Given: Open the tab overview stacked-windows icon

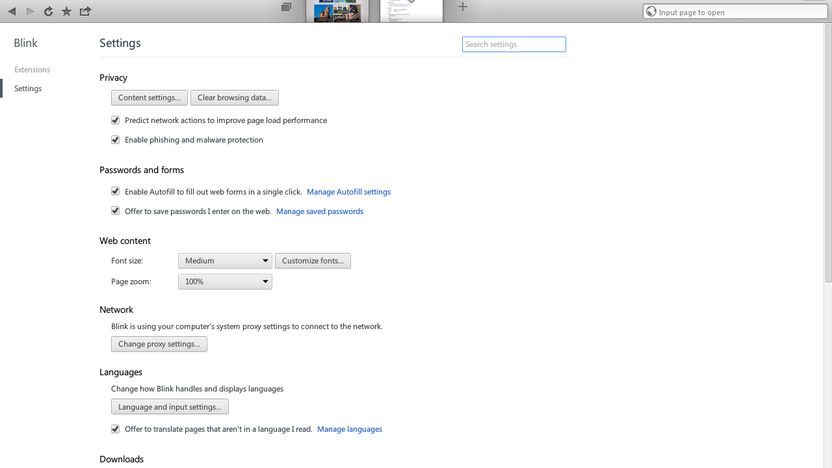Looking at the screenshot, I should click(x=286, y=7).
